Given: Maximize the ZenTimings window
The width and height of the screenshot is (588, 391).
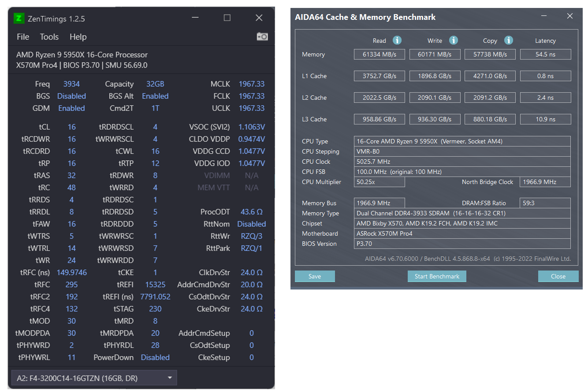Looking at the screenshot, I should coord(227,18).
